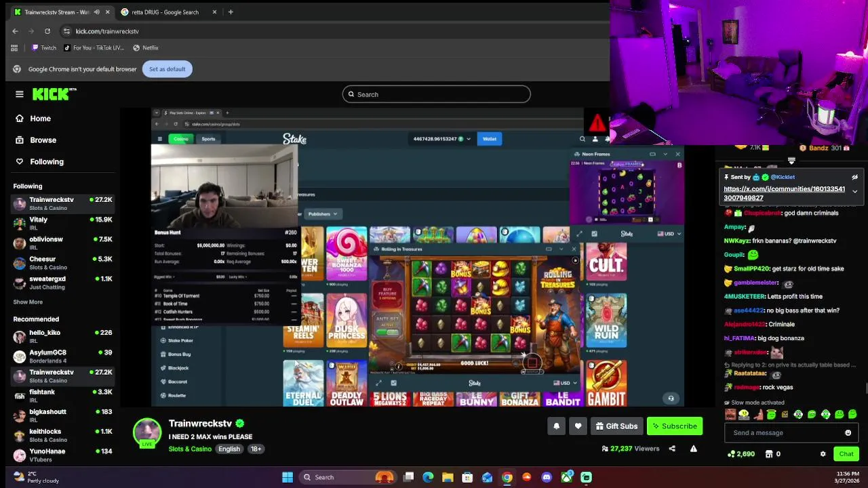The height and width of the screenshot is (488, 868).
Task: Open fishtank recommended channel
Action: tap(62, 396)
